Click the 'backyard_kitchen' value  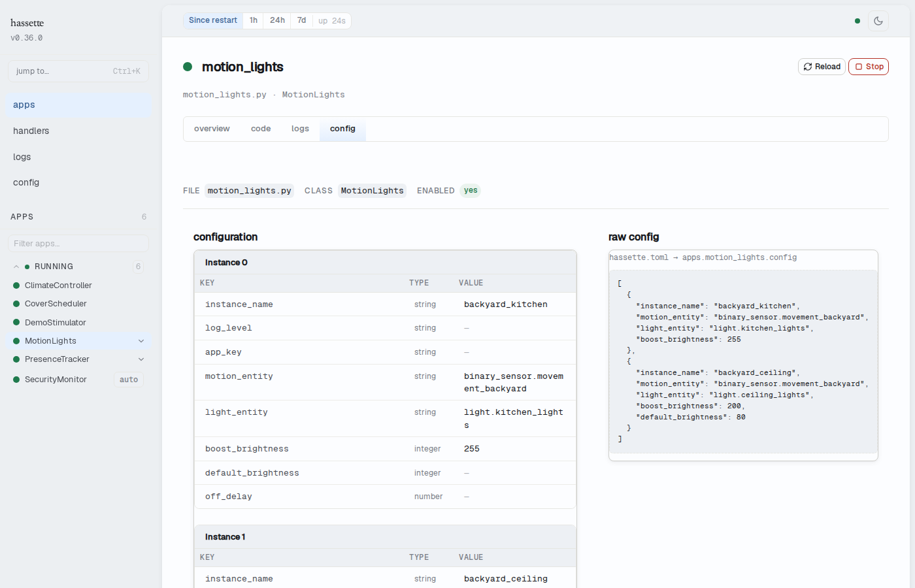pos(506,304)
